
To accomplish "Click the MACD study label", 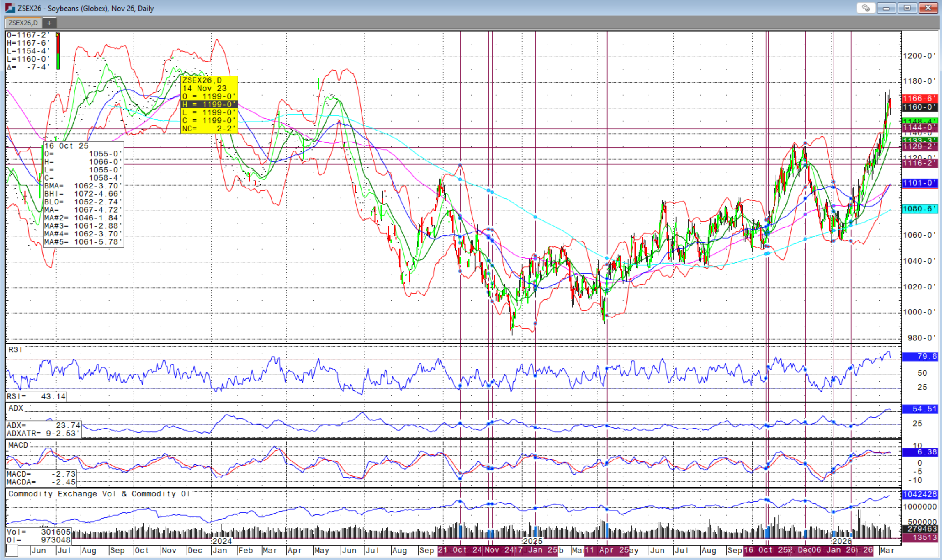I will point(18,445).
